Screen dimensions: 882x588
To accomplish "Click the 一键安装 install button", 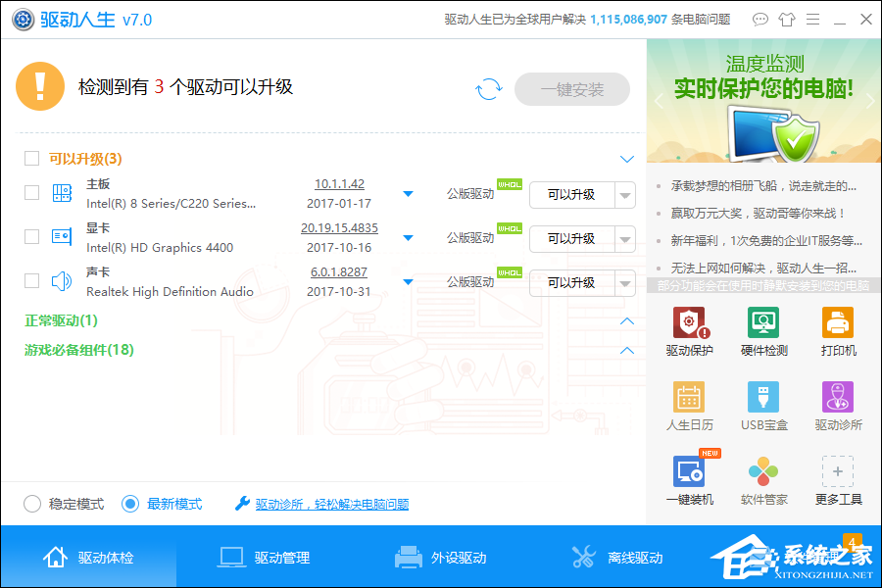I will pos(571,88).
